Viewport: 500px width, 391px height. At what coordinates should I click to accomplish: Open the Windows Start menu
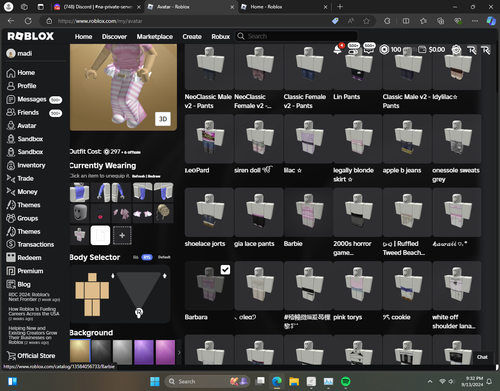155,381
